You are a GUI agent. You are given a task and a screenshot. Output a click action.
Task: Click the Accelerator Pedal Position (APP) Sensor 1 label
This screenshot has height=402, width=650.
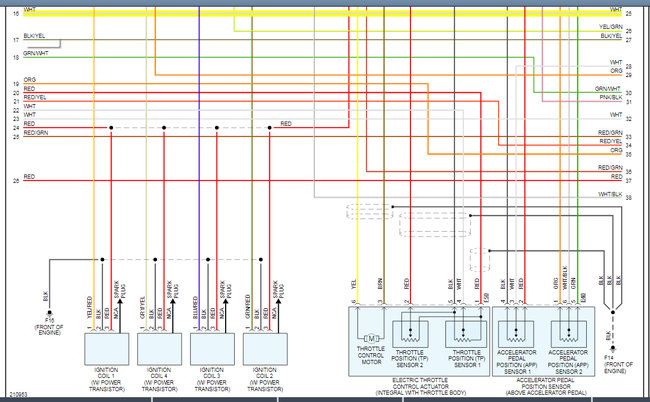pyautogui.click(x=517, y=362)
